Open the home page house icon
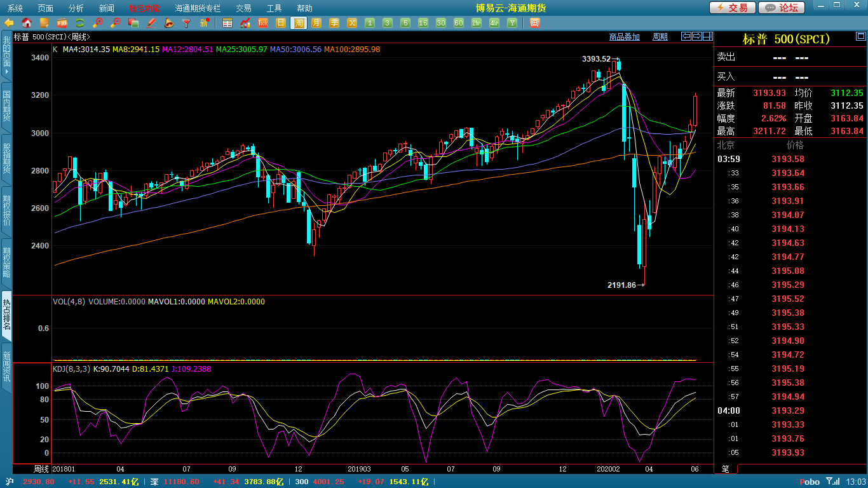This screenshot has width=868, height=488. pos(27,23)
